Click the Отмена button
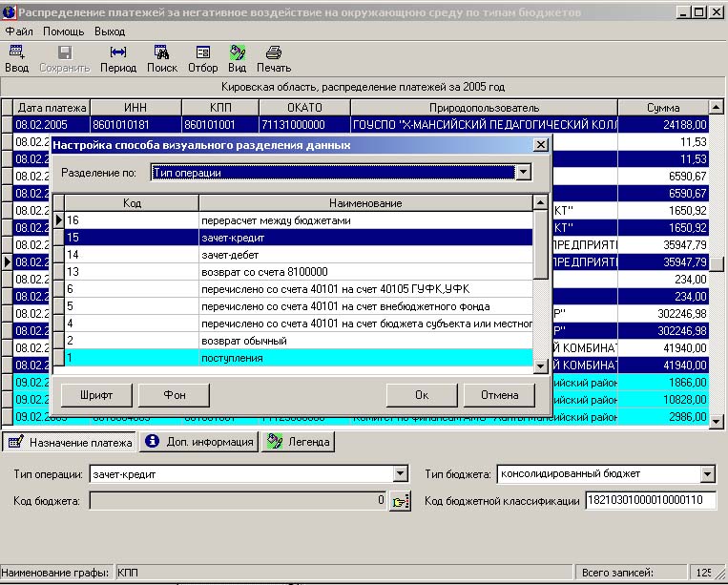Image resolution: width=728 pixels, height=585 pixels. [x=499, y=395]
